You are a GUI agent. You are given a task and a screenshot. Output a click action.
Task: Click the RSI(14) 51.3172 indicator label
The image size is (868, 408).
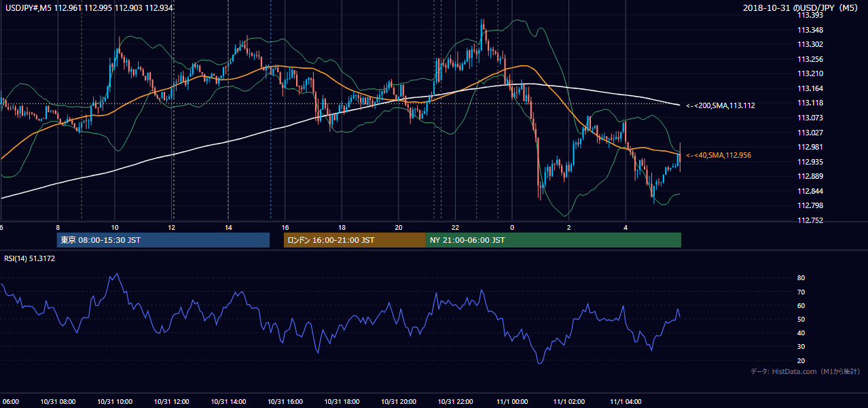pyautogui.click(x=29, y=258)
